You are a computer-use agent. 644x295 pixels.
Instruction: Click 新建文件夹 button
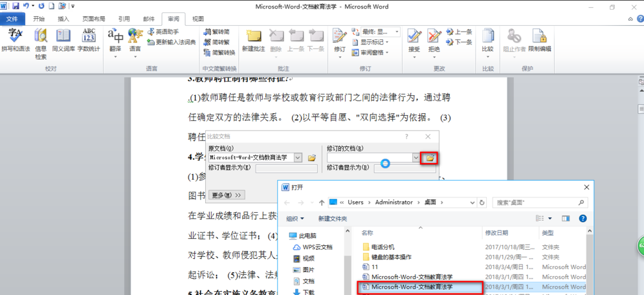333,219
